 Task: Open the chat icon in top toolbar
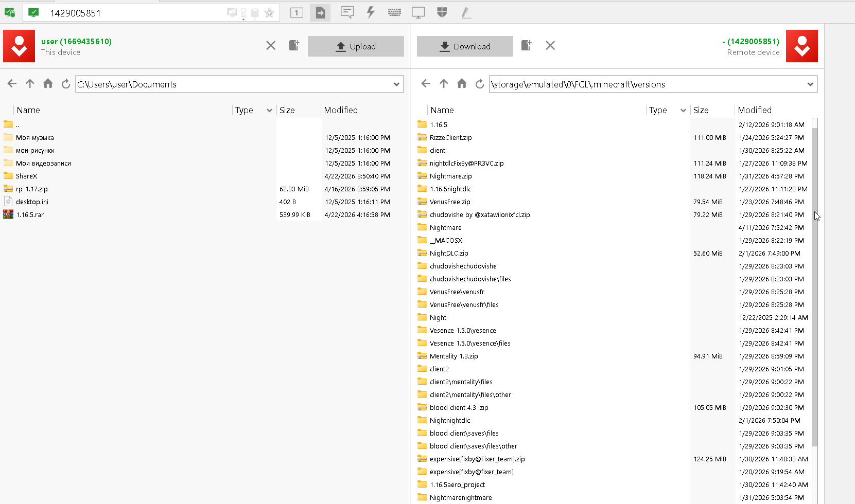pos(347,12)
